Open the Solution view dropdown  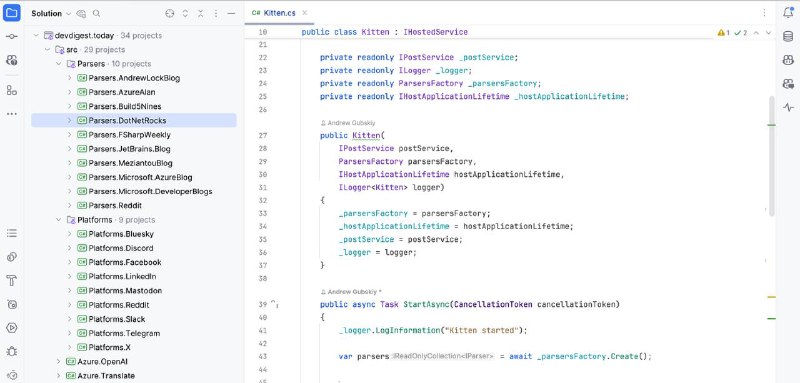coord(51,13)
